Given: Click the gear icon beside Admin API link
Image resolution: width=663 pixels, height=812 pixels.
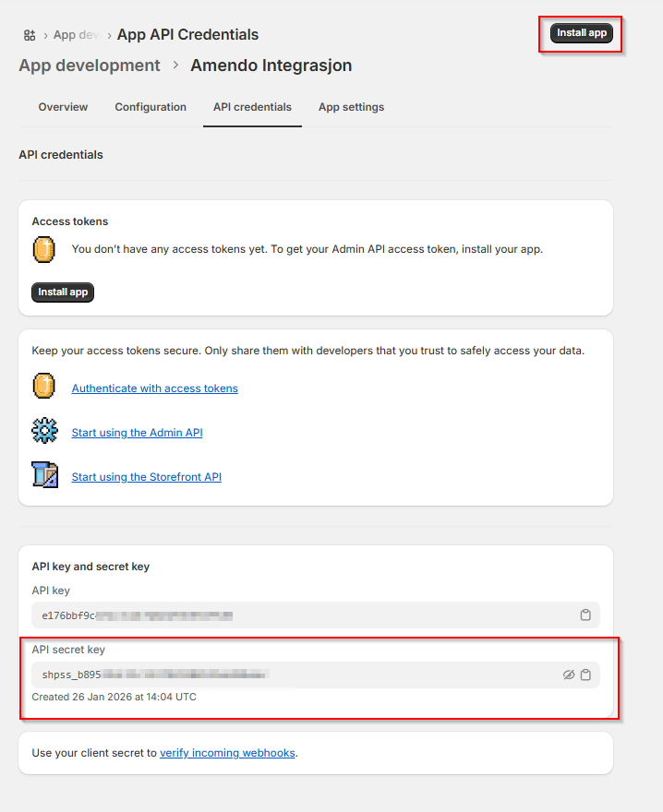Looking at the screenshot, I should (44, 432).
